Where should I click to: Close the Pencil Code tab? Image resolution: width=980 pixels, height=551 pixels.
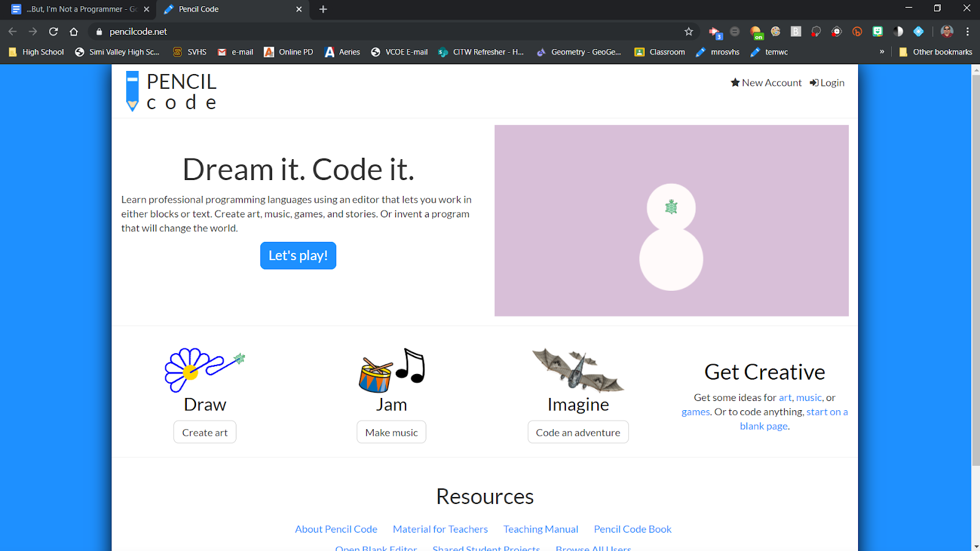pos(299,9)
